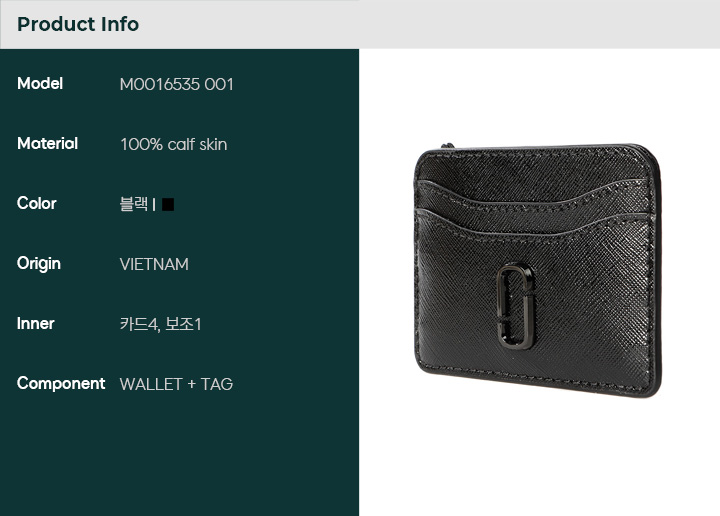Click the Model label

(40, 84)
